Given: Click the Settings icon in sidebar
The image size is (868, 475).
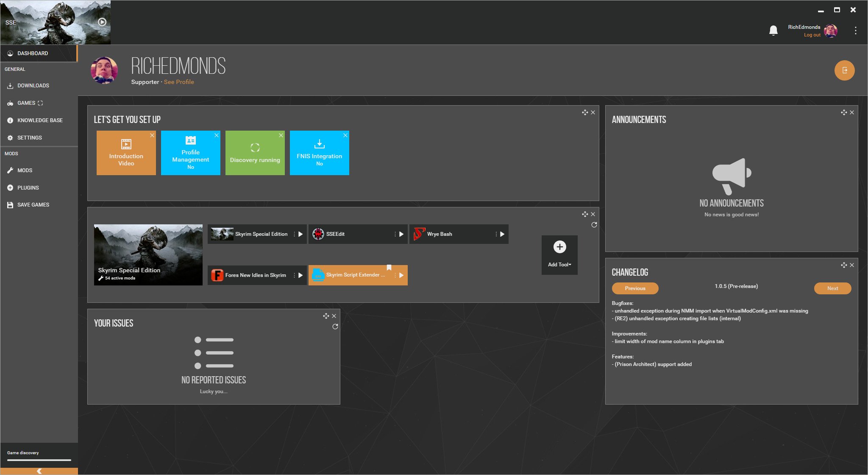Looking at the screenshot, I should (x=11, y=137).
